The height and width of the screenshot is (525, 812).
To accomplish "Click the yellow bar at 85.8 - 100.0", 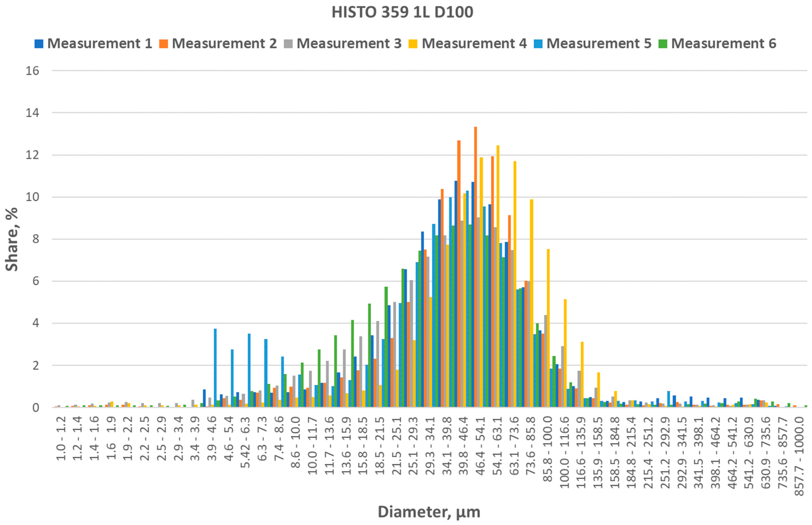I will [x=548, y=327].
